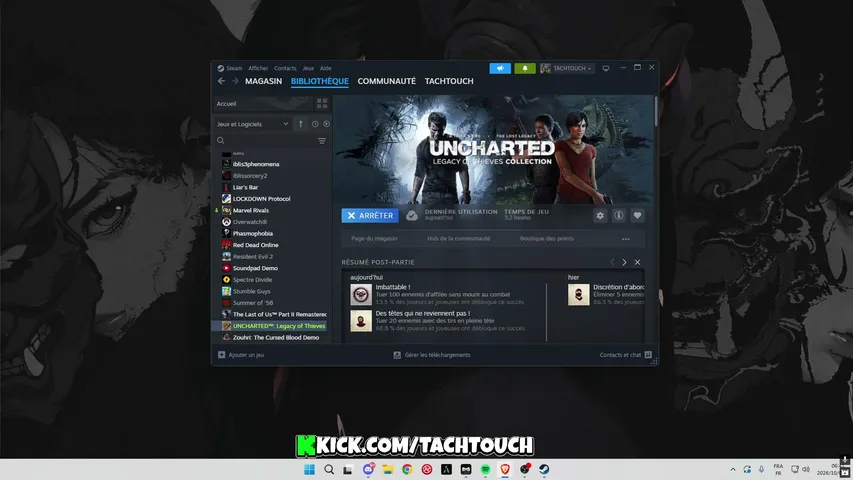Open Contacts et chat
The image size is (853, 480).
coord(626,355)
